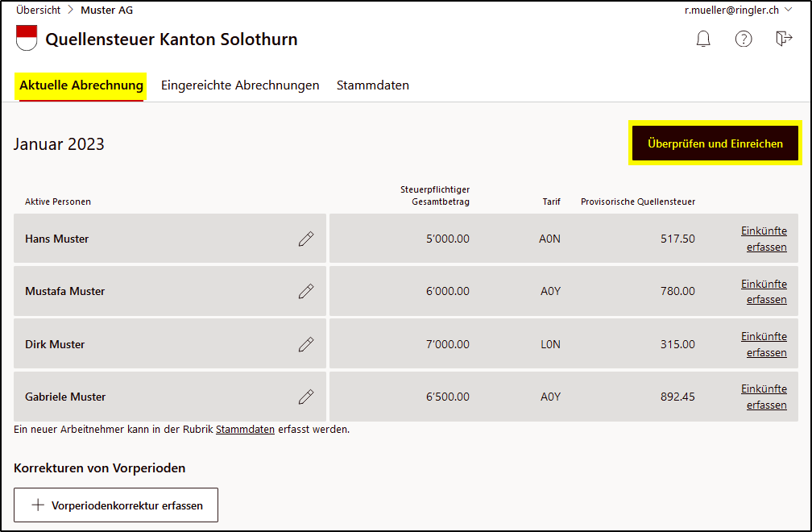
Task: Follow the Stammdaten link in the hint text
Action: point(245,430)
